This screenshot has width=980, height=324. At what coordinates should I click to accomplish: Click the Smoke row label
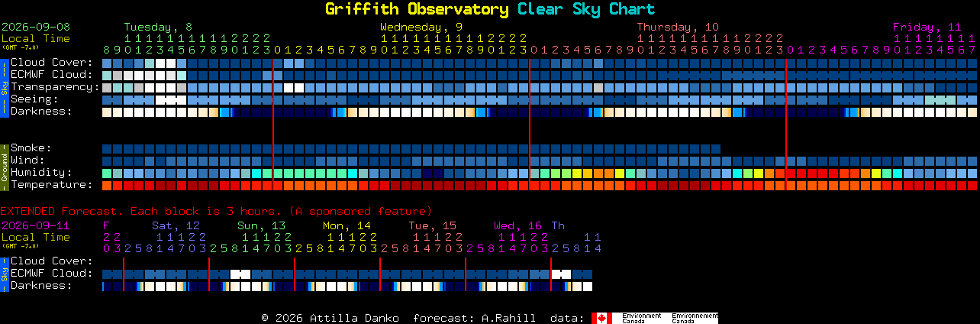(31, 147)
